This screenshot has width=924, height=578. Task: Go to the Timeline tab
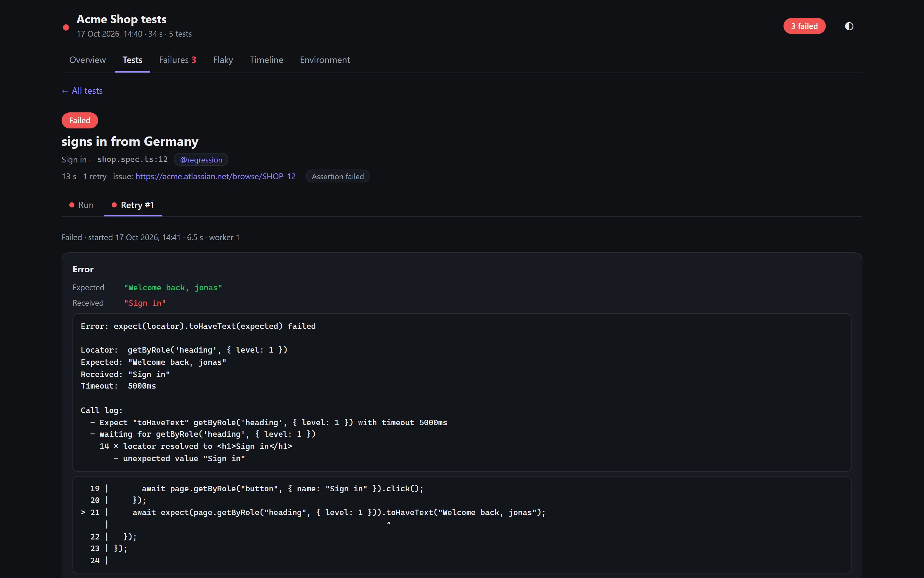coord(266,60)
